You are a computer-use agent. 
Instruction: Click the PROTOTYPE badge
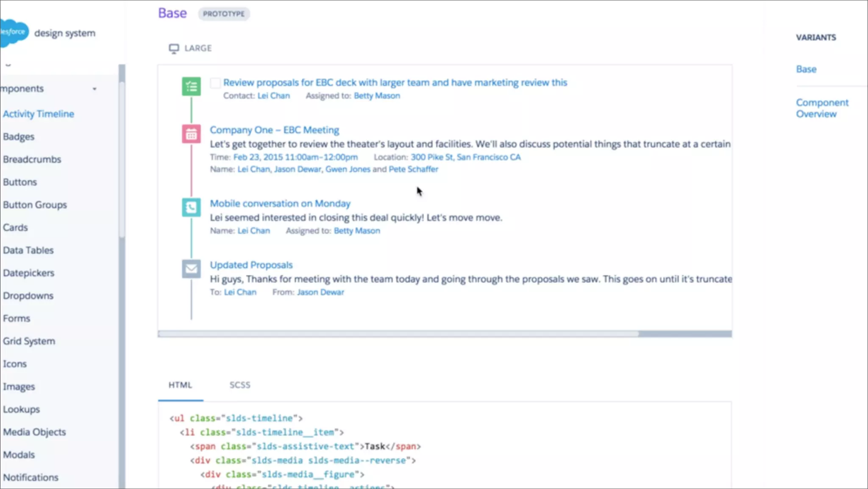pyautogui.click(x=223, y=14)
